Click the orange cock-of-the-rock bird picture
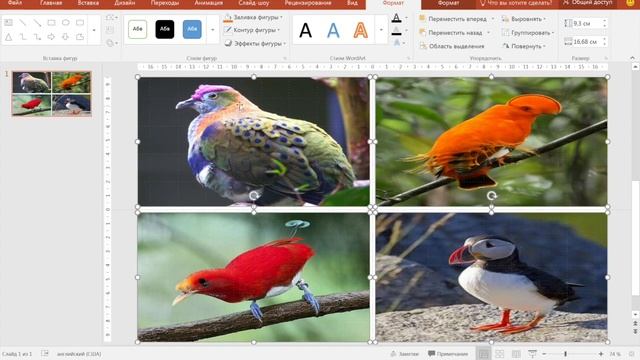The image size is (640, 360). click(491, 142)
